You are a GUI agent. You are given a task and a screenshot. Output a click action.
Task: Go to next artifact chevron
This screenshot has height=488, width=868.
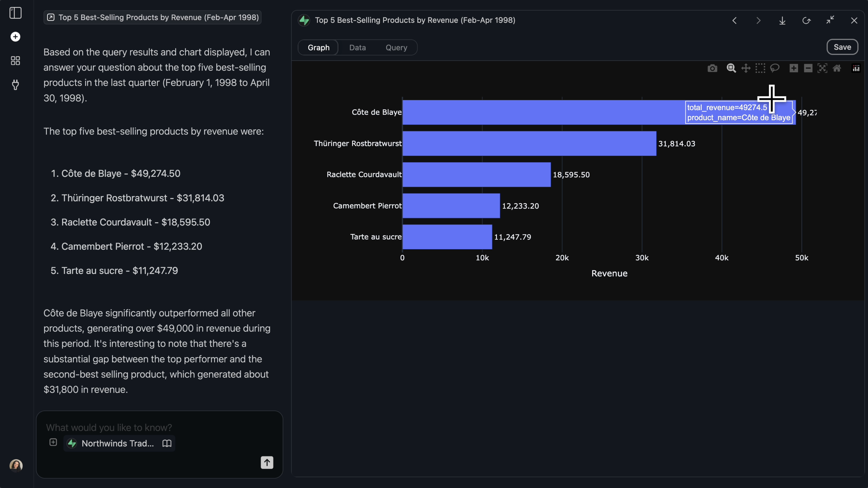pyautogui.click(x=758, y=20)
